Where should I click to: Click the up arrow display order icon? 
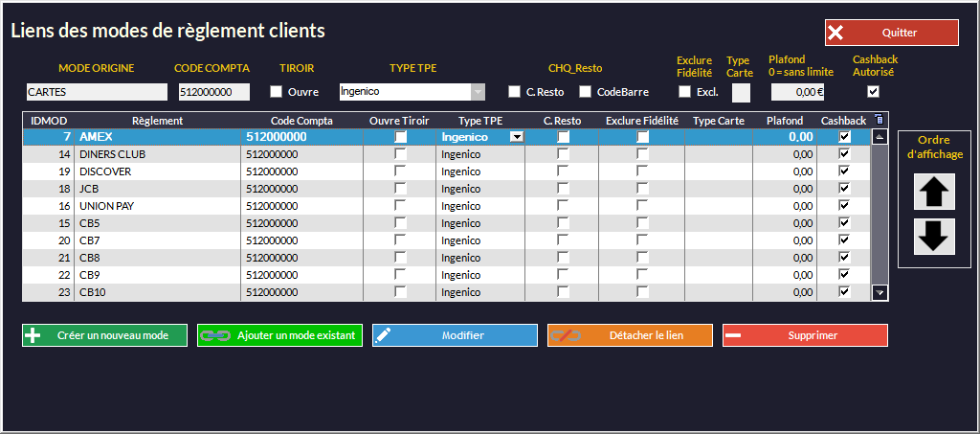(934, 193)
